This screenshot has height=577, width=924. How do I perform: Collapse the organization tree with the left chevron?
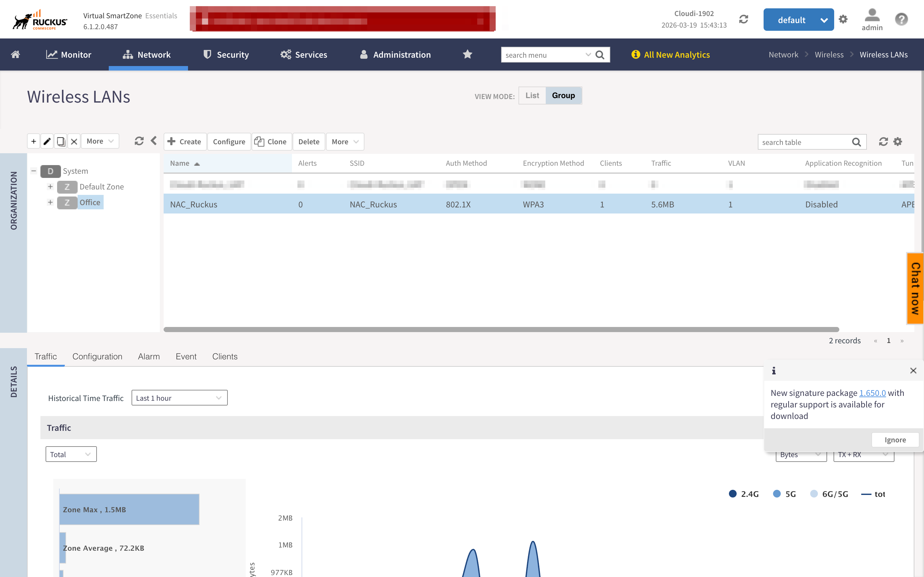click(x=153, y=141)
